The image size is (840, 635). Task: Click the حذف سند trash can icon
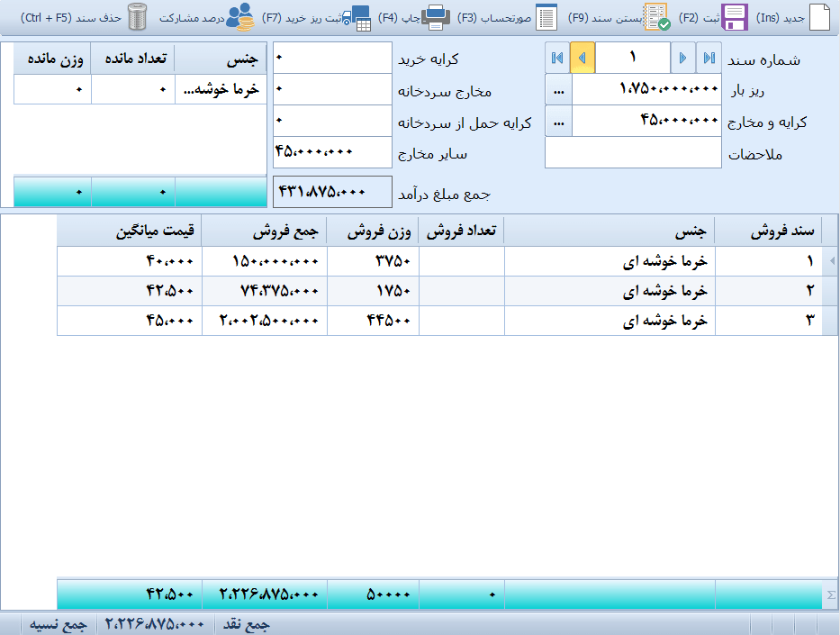[x=137, y=17]
